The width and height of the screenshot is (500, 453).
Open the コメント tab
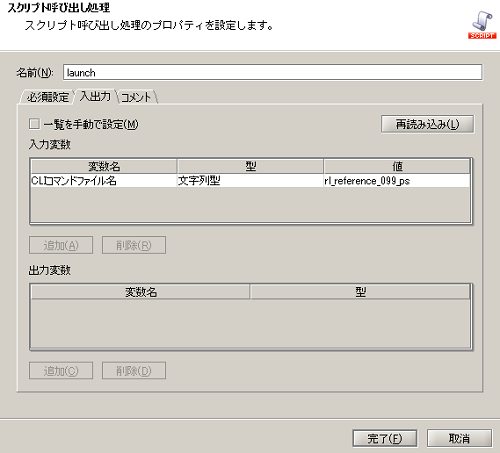136,97
